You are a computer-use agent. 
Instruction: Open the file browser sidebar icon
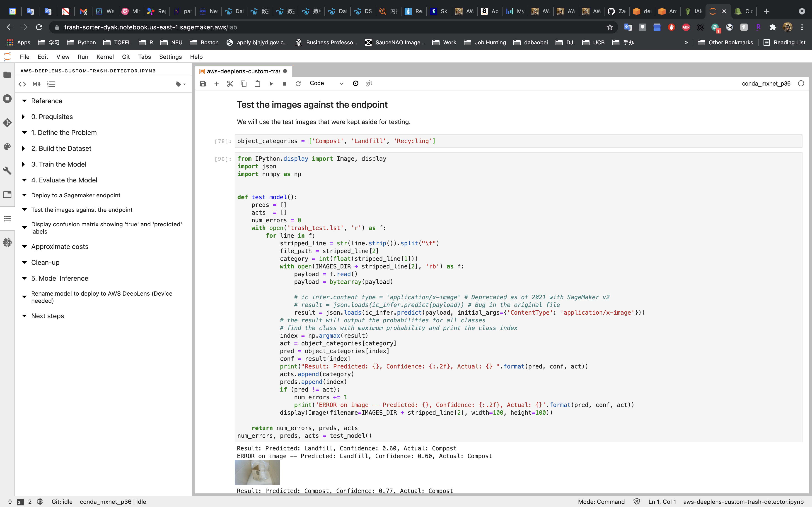click(7, 75)
